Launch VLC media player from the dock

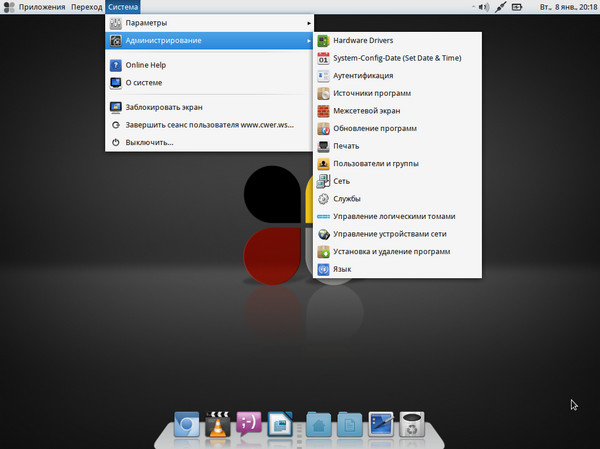tap(217, 425)
